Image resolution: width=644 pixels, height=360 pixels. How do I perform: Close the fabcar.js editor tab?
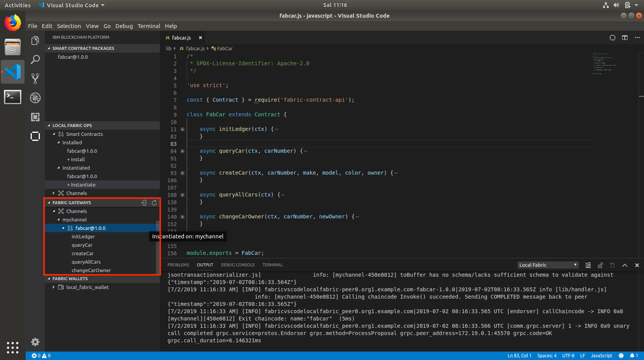tap(200, 38)
